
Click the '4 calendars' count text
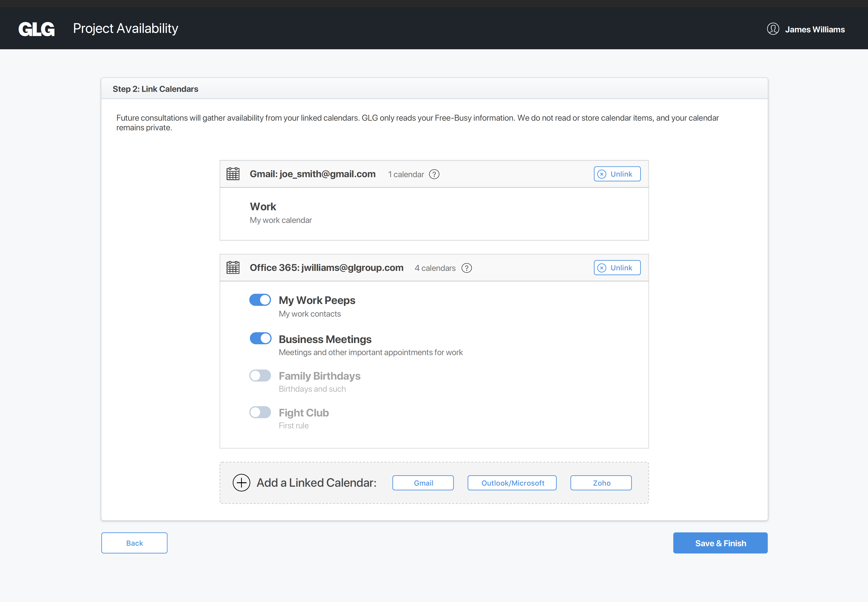pyautogui.click(x=435, y=268)
